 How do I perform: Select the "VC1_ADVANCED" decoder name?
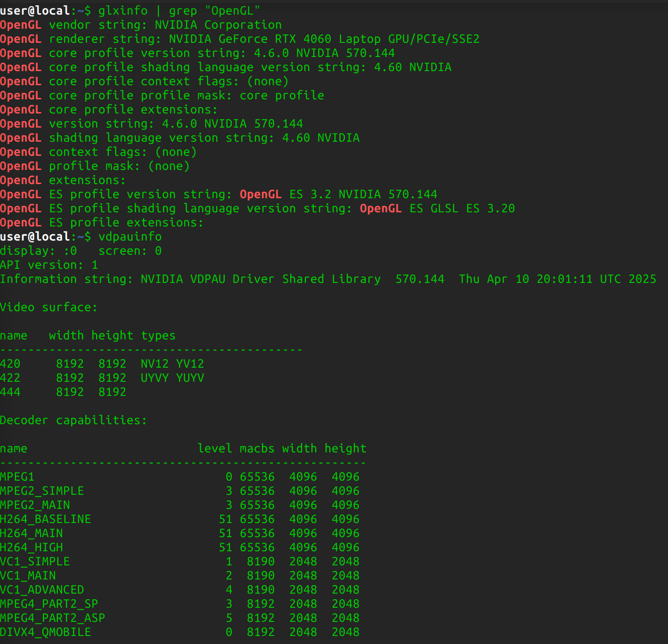click(x=42, y=590)
